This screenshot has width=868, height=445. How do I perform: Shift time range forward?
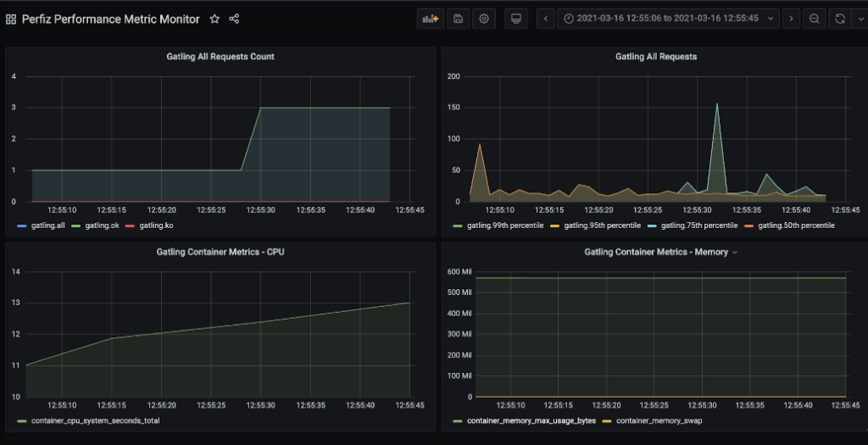click(790, 19)
